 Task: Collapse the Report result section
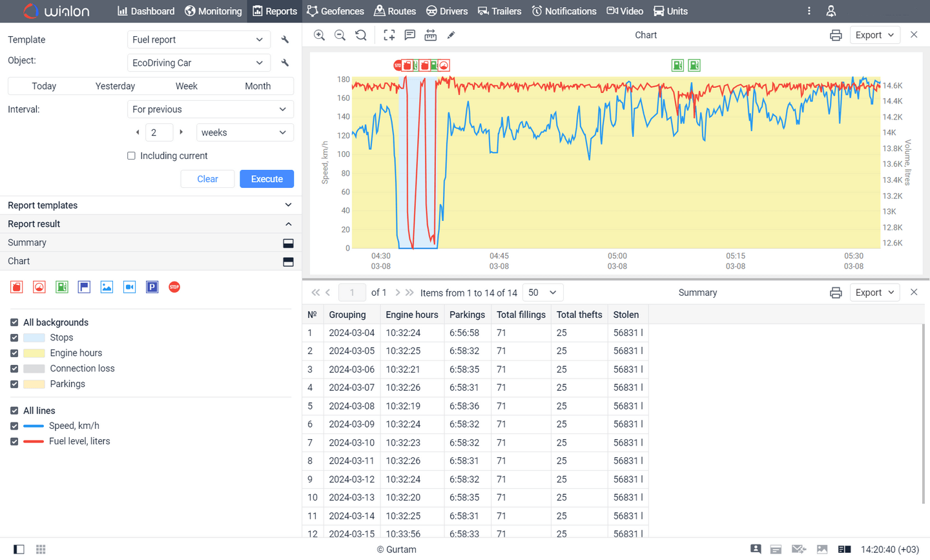[x=288, y=223]
